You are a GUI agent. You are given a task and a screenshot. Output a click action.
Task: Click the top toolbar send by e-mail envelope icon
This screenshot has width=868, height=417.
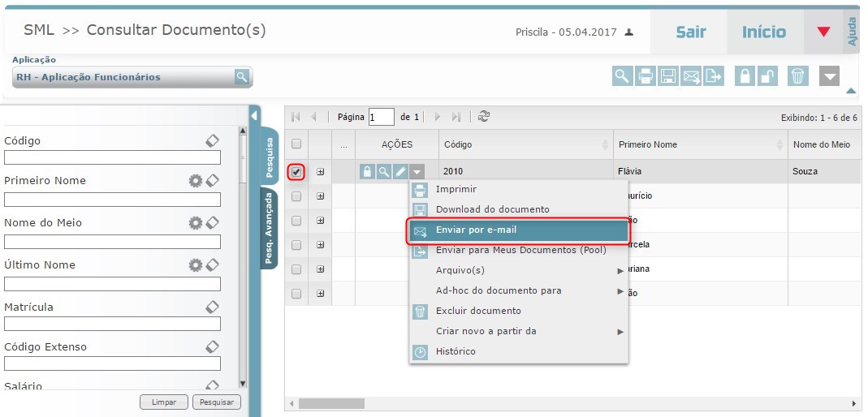[691, 76]
